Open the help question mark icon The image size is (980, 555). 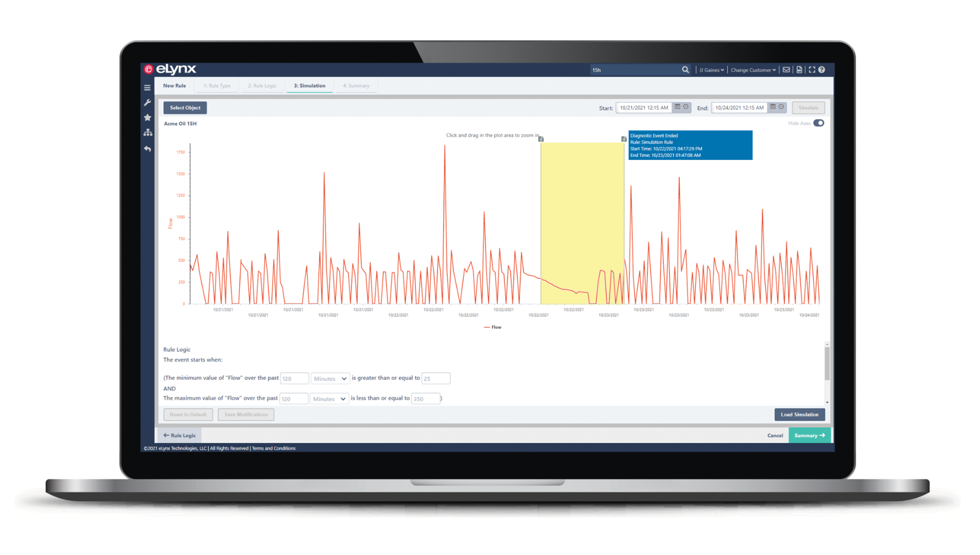(822, 70)
